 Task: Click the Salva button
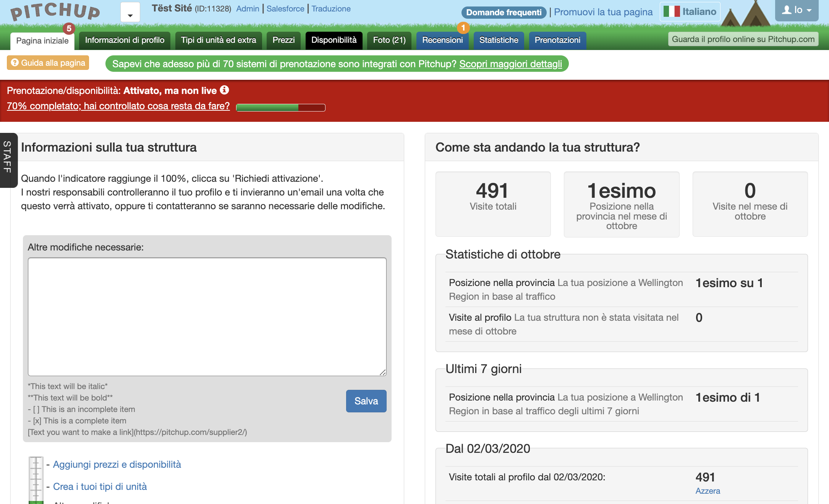tap(366, 401)
